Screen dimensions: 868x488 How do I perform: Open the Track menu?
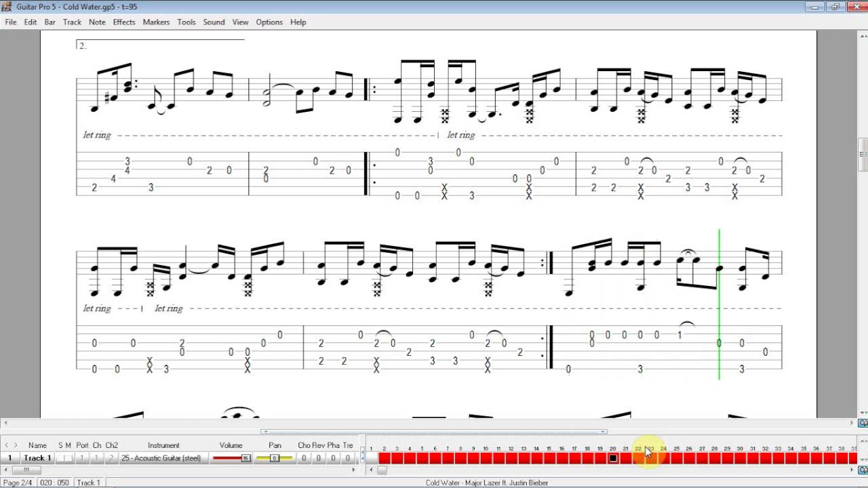pos(72,22)
